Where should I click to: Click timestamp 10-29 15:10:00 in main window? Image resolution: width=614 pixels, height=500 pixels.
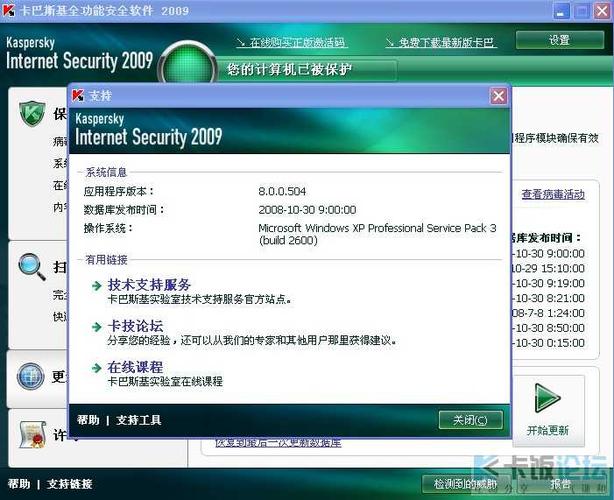tap(548, 269)
